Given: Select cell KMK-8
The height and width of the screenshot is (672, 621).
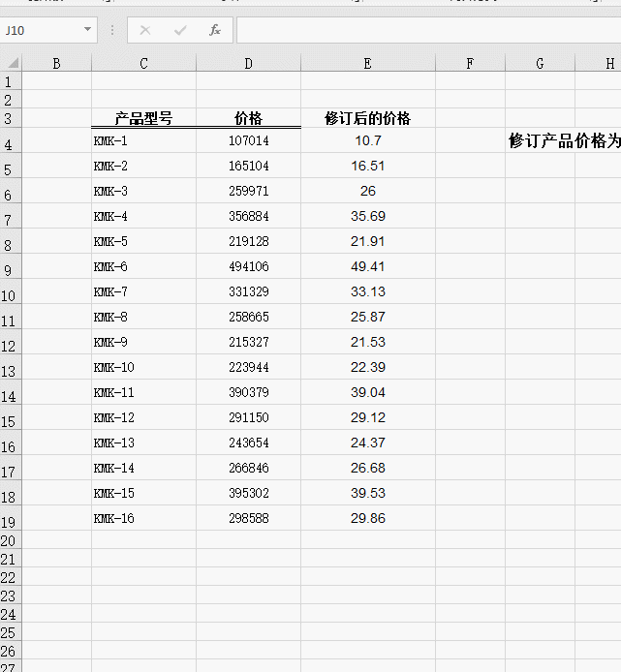Looking at the screenshot, I should click(143, 317).
